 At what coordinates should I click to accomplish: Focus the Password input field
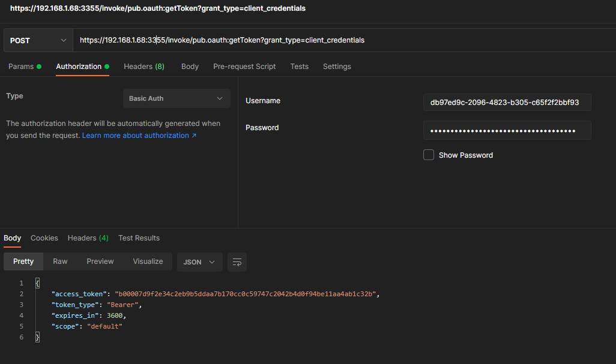point(507,130)
